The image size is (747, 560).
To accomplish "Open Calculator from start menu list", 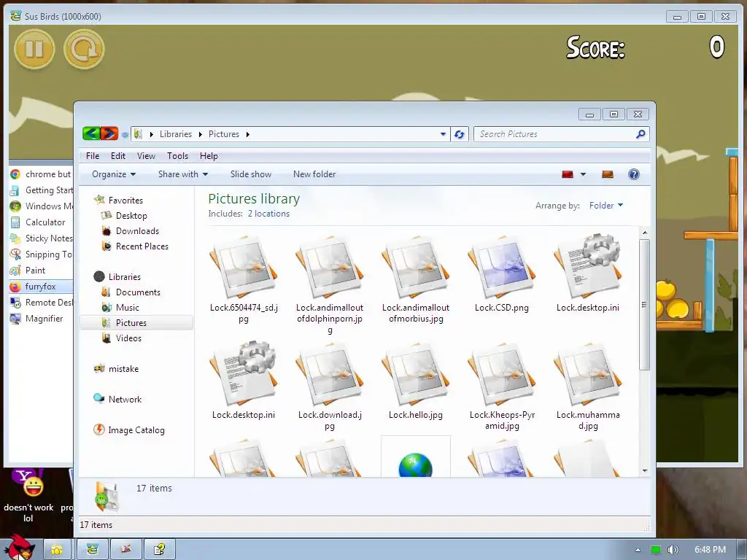I will point(42,222).
